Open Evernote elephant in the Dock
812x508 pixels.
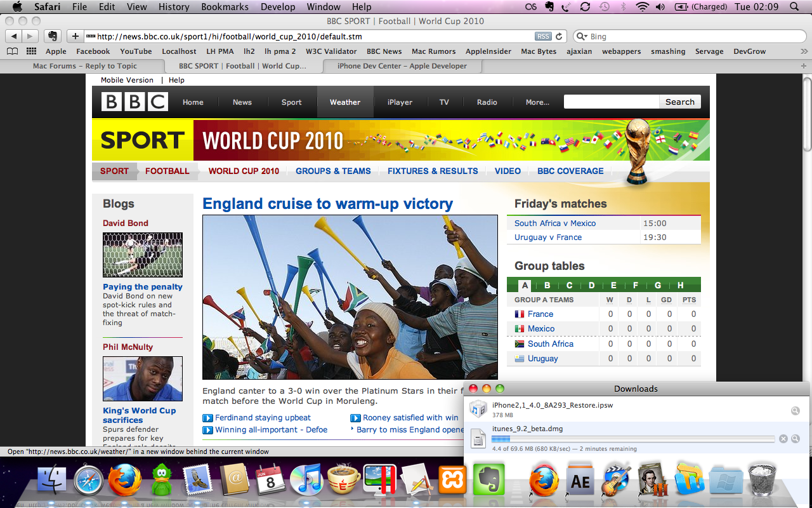tap(489, 479)
